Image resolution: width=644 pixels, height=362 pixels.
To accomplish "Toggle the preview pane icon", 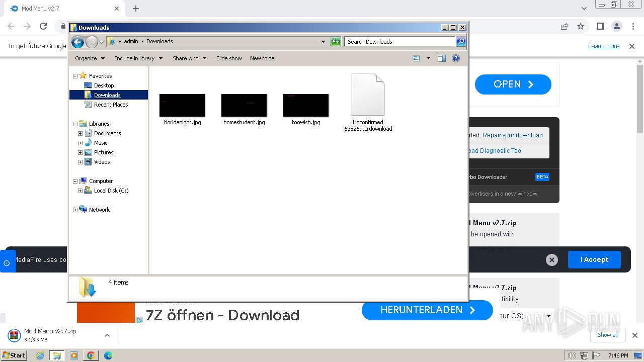I will [x=442, y=58].
